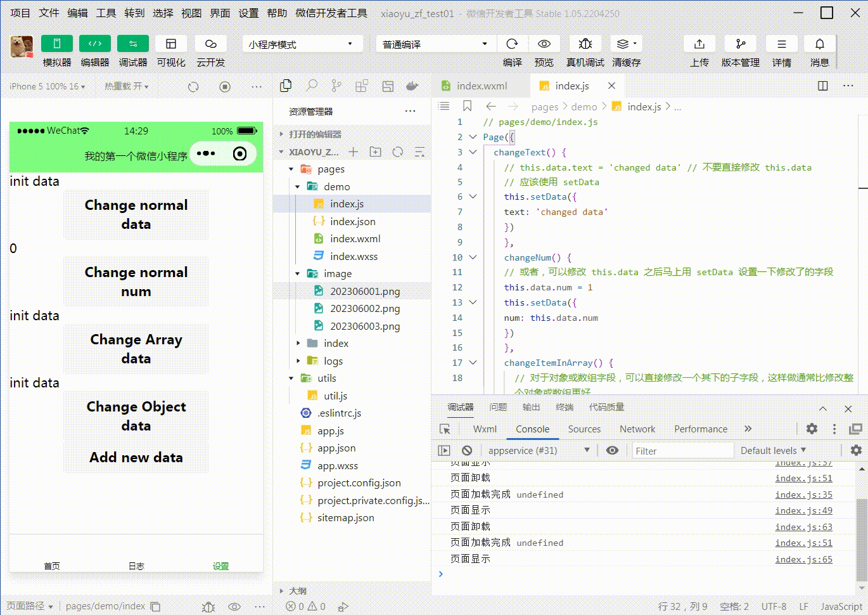Open 工具 menu in the menu bar
This screenshot has height=615, width=868.
pos(106,13)
